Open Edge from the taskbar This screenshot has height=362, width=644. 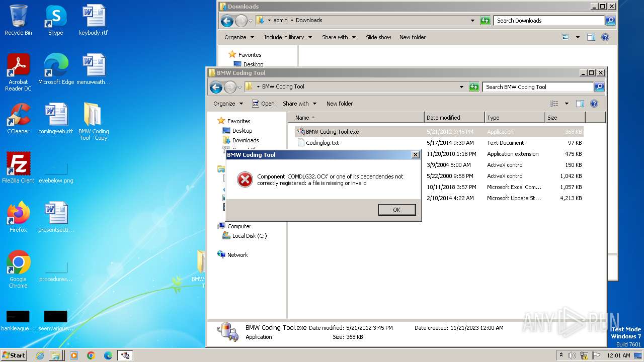point(108,355)
